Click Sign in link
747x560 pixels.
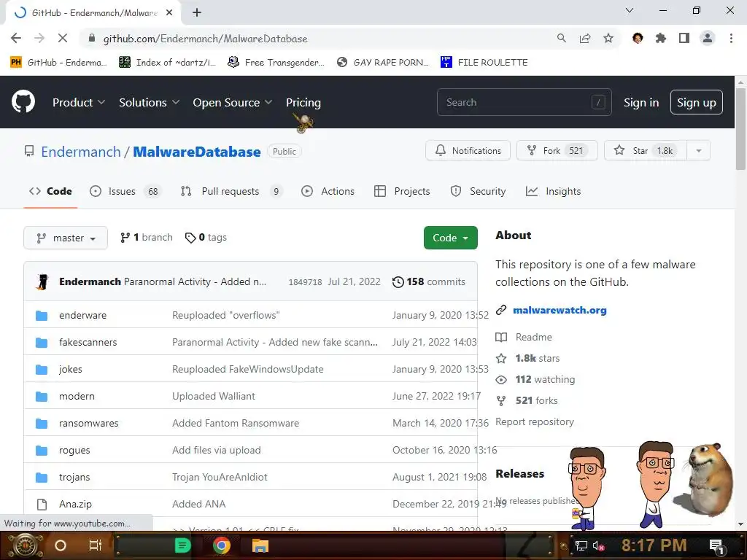(x=641, y=102)
